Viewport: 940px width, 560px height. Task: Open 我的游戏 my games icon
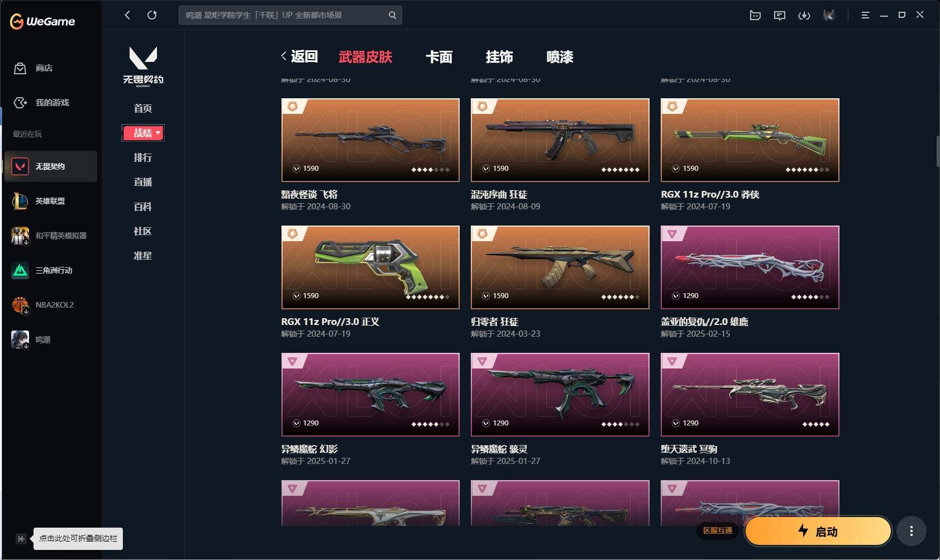pyautogui.click(x=20, y=103)
